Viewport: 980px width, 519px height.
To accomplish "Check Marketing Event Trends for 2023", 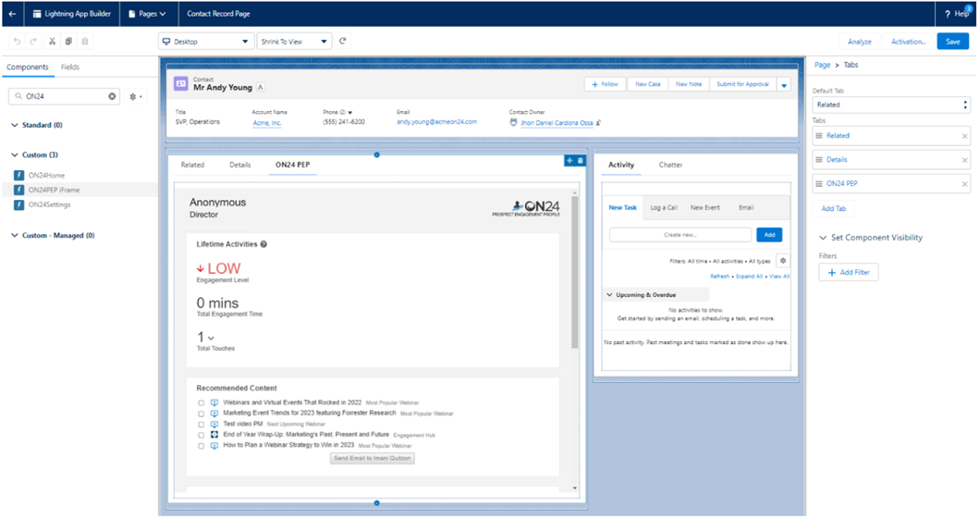I will (x=202, y=414).
